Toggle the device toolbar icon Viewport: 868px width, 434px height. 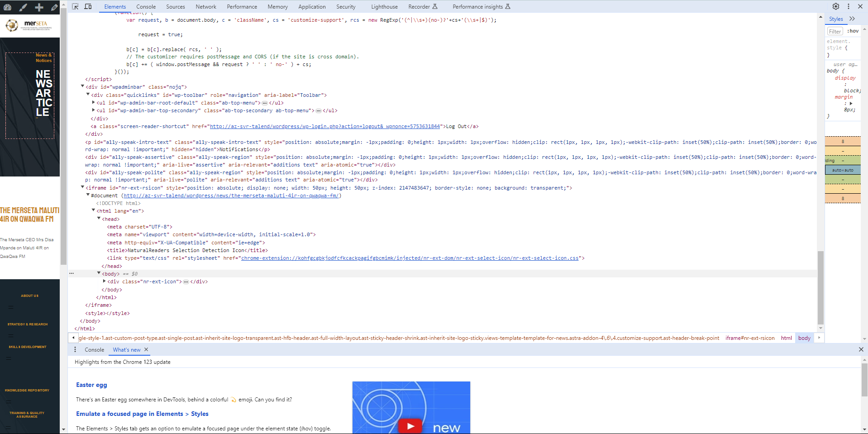pos(88,6)
